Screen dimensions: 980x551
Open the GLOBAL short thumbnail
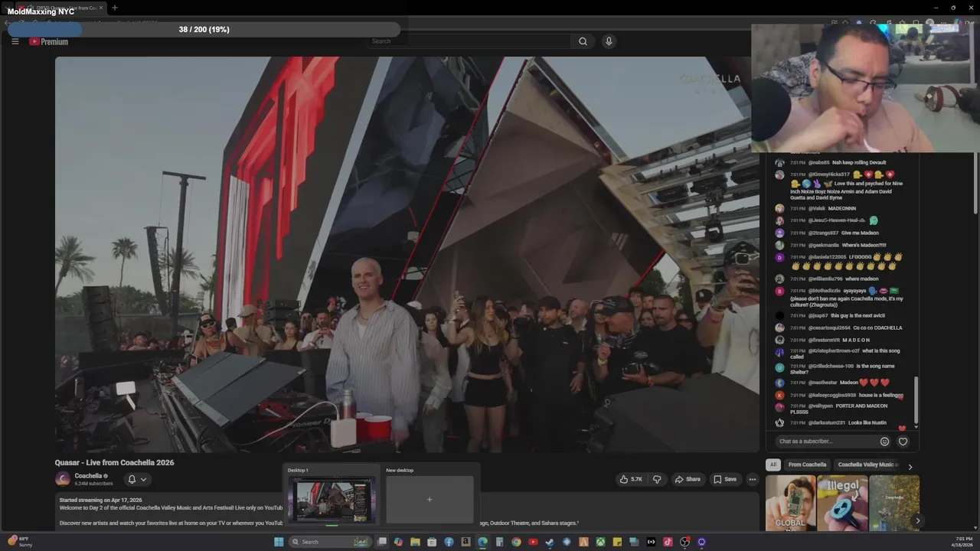click(x=790, y=503)
